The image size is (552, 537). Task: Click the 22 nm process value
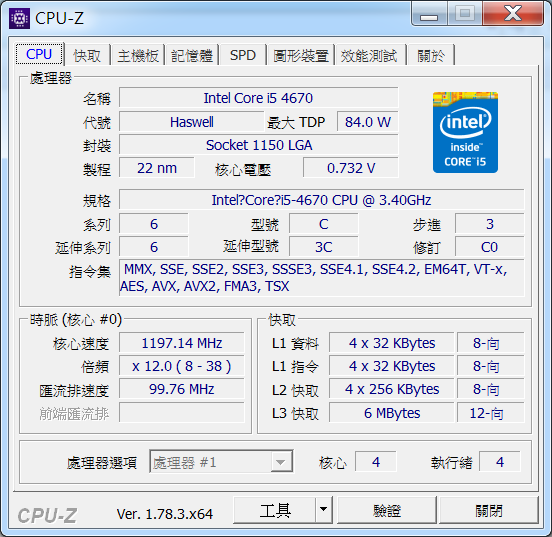(x=157, y=168)
